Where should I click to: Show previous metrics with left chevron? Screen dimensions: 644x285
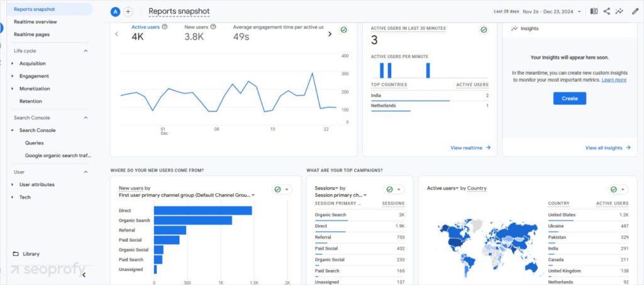coord(116,34)
